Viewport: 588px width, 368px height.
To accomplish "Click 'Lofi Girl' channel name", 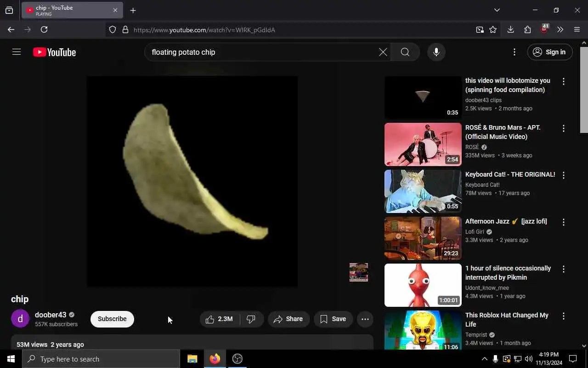I will coord(475,232).
